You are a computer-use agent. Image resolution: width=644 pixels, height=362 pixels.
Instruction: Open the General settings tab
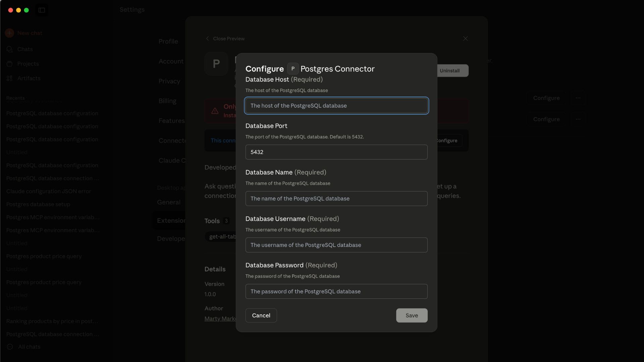click(169, 202)
